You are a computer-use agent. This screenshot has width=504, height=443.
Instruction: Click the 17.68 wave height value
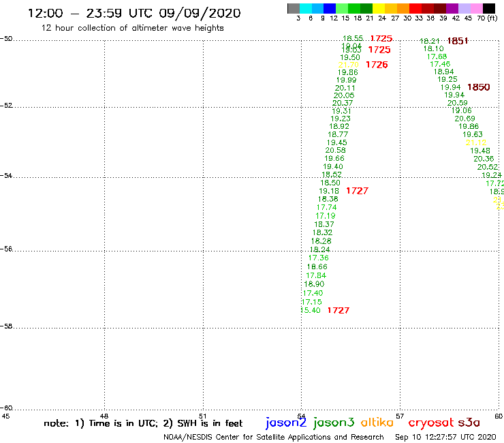(437, 57)
